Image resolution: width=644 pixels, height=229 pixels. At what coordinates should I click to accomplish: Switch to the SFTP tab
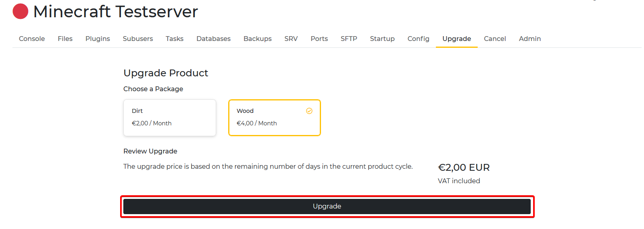pyautogui.click(x=349, y=39)
